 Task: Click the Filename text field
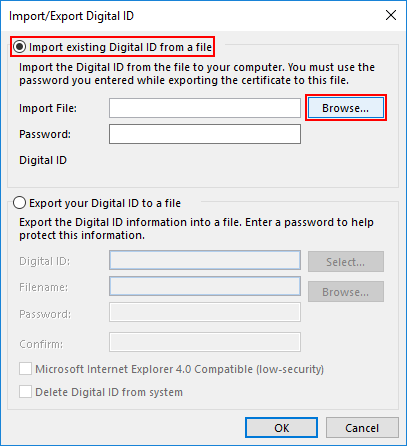[205, 286]
